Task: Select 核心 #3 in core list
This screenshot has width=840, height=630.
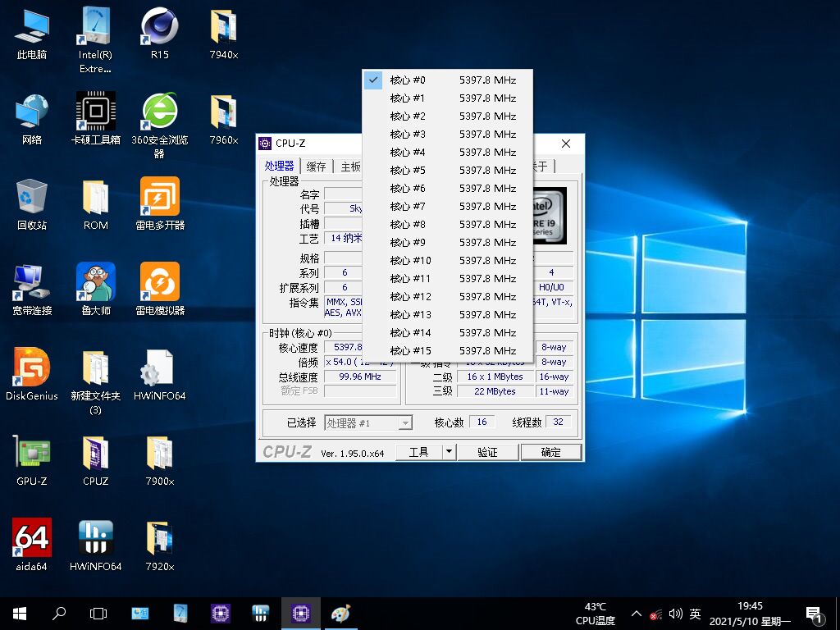Action: [447, 135]
